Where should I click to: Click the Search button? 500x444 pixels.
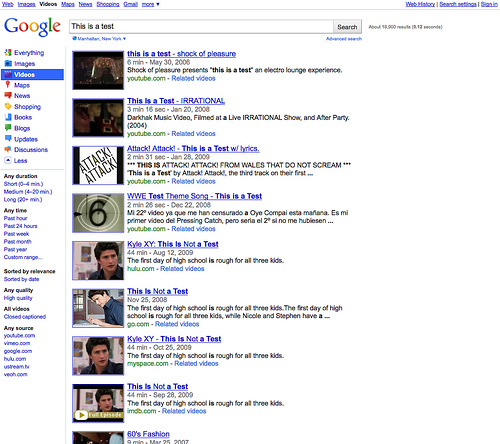(x=347, y=27)
